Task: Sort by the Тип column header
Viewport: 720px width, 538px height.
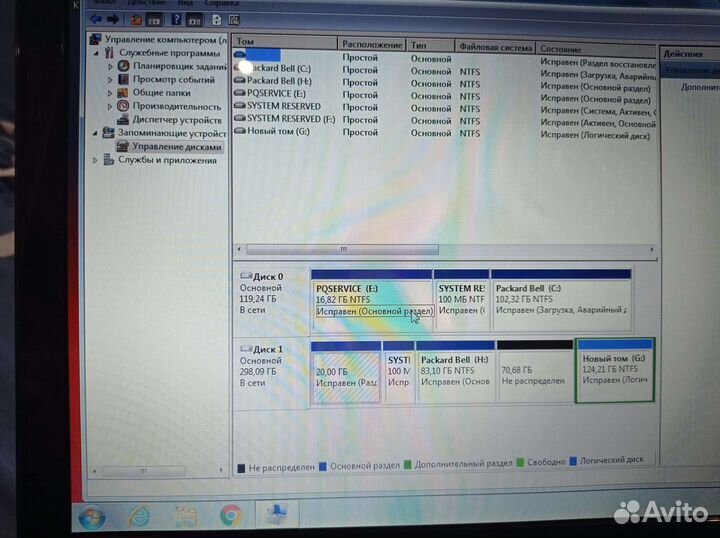Action: (431, 45)
